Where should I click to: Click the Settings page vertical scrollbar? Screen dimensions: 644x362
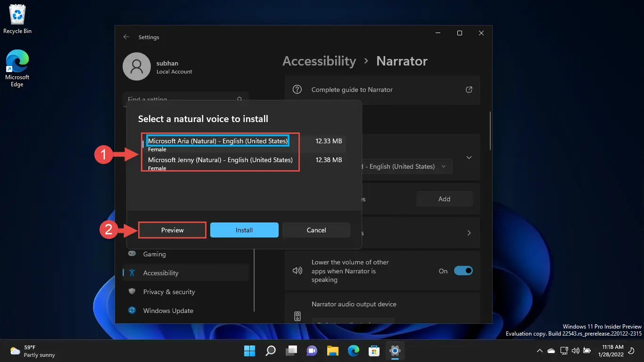490,131
